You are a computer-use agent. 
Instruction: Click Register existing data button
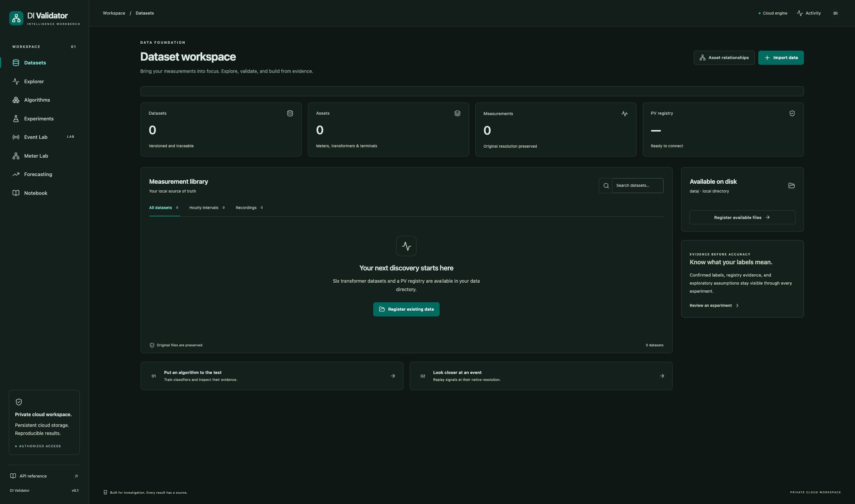coord(406,309)
